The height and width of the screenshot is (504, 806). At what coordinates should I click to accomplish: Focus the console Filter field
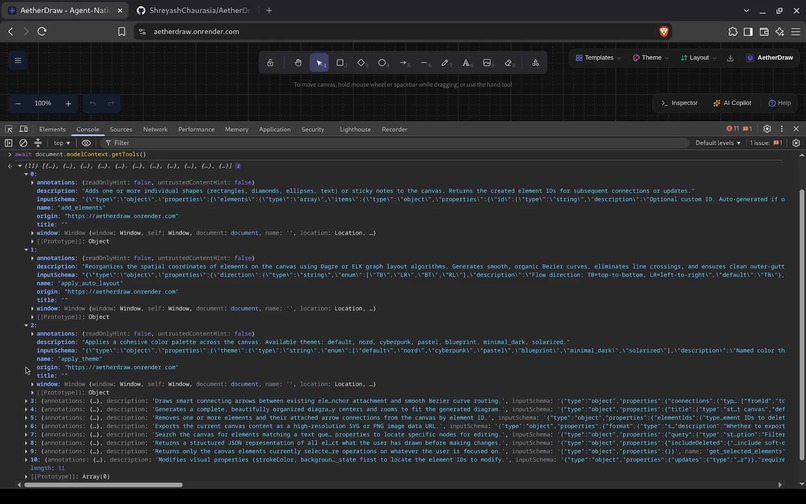coord(395,143)
